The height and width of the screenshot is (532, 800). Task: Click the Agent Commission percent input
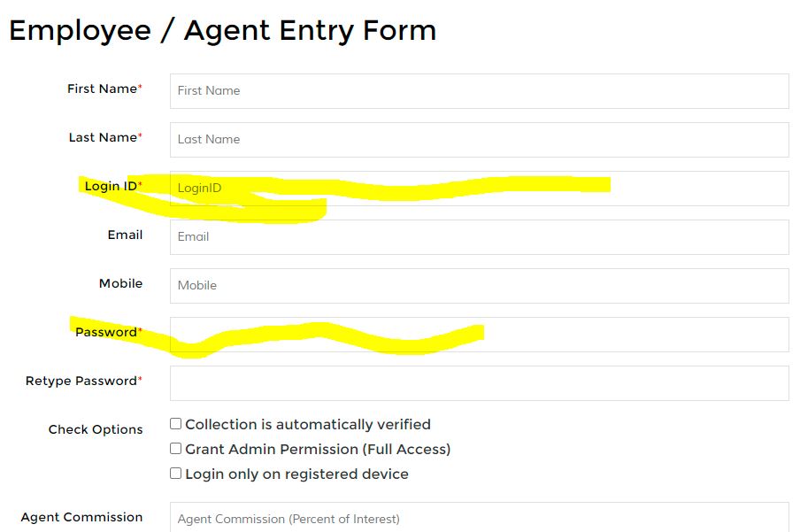click(479, 517)
